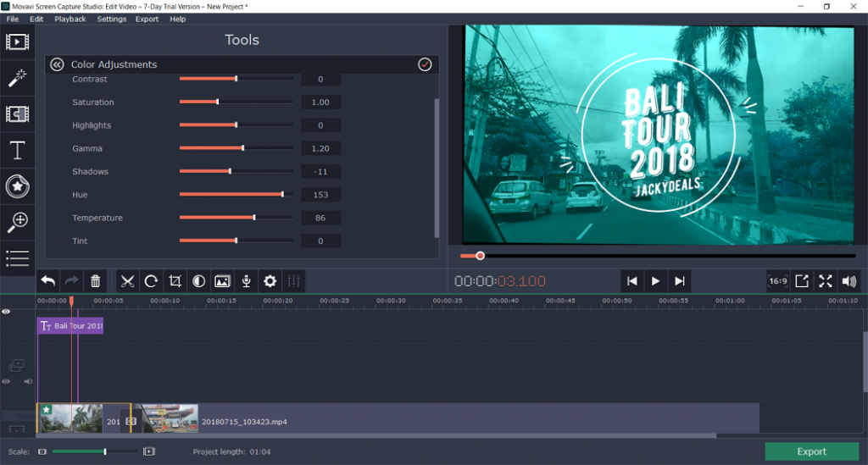
Task: Open the Titles tab with T icon
Action: click(x=17, y=150)
